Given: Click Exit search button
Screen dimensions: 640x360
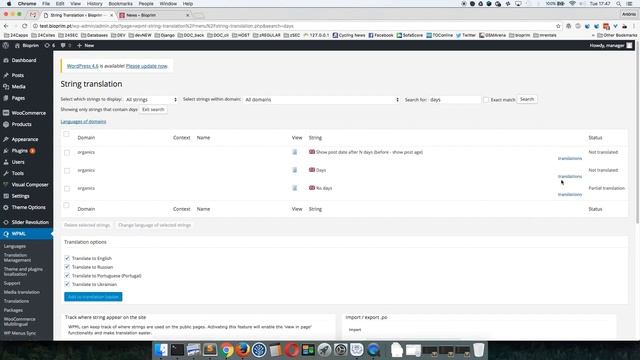Looking at the screenshot, I should [x=153, y=109].
